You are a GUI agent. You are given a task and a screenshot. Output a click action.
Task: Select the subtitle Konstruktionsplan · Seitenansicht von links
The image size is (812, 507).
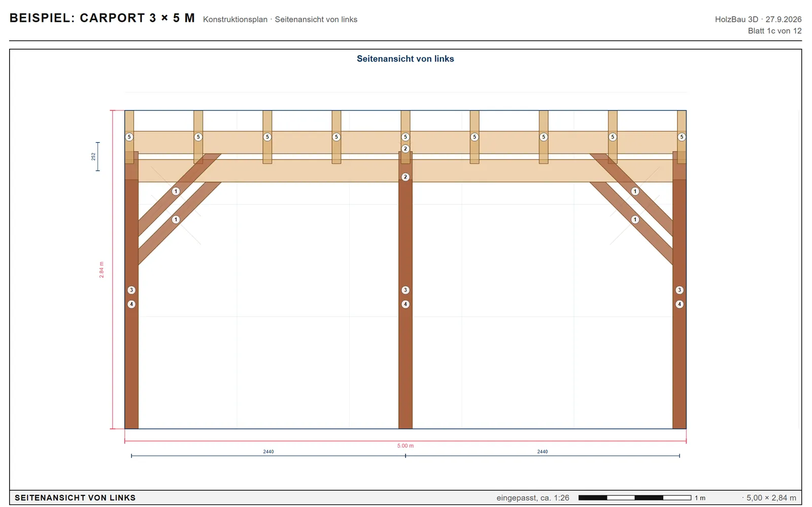(x=280, y=19)
